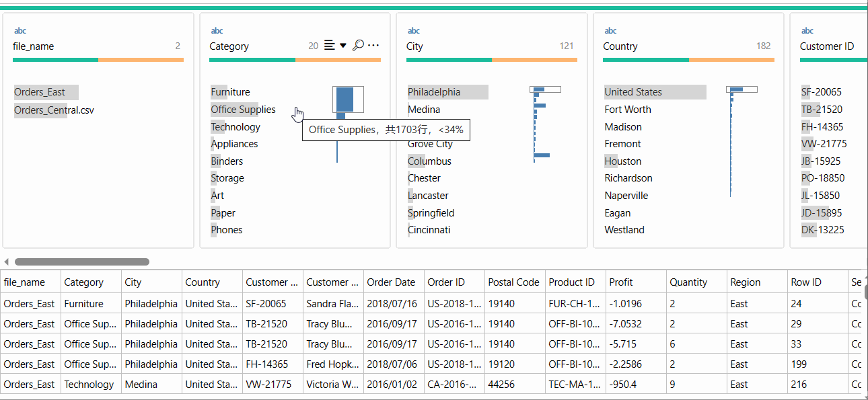Click the search magnifier in Category card

pos(358,45)
